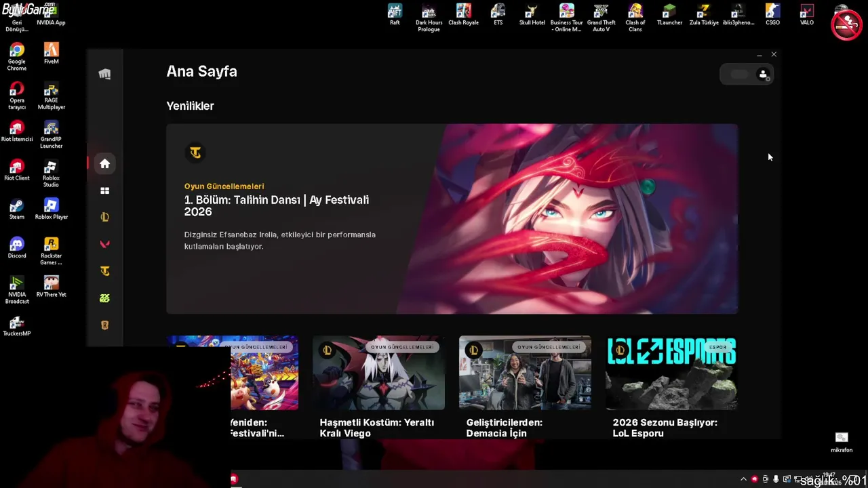868x488 pixels.
Task: Open Riot Client desktop shortcut
Action: pyautogui.click(x=17, y=169)
